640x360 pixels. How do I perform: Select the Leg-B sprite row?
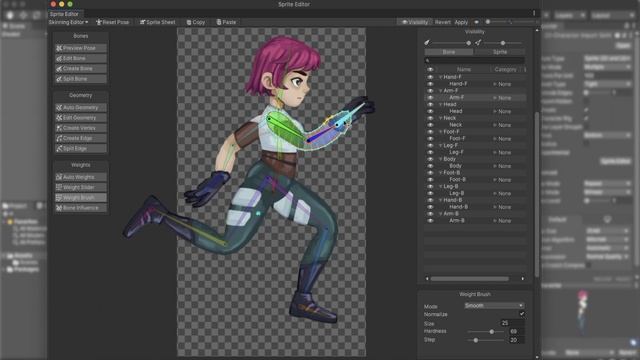pos(475,193)
